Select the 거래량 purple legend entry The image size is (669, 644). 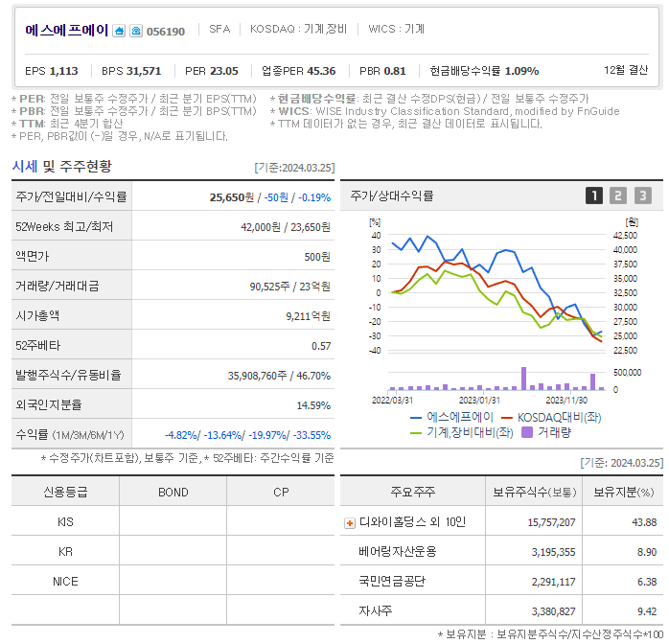(546, 432)
